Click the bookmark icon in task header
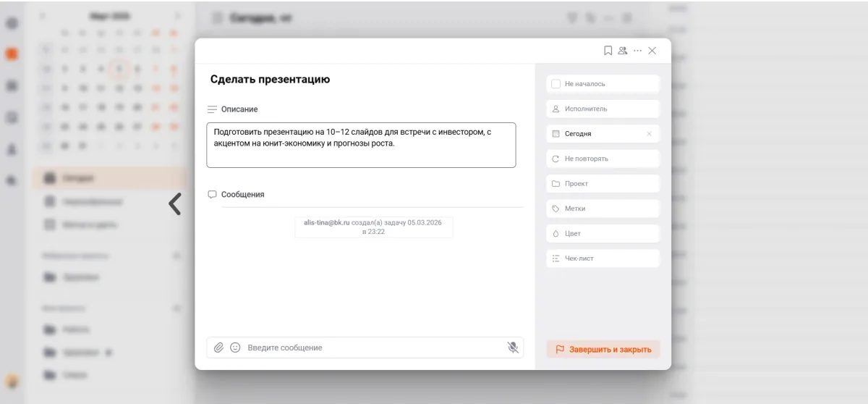868x404 pixels. pos(608,51)
